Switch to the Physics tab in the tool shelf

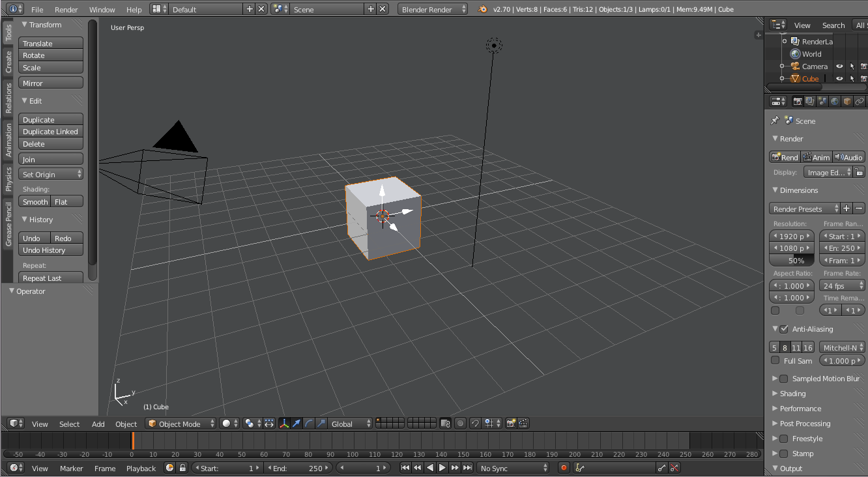click(8, 179)
